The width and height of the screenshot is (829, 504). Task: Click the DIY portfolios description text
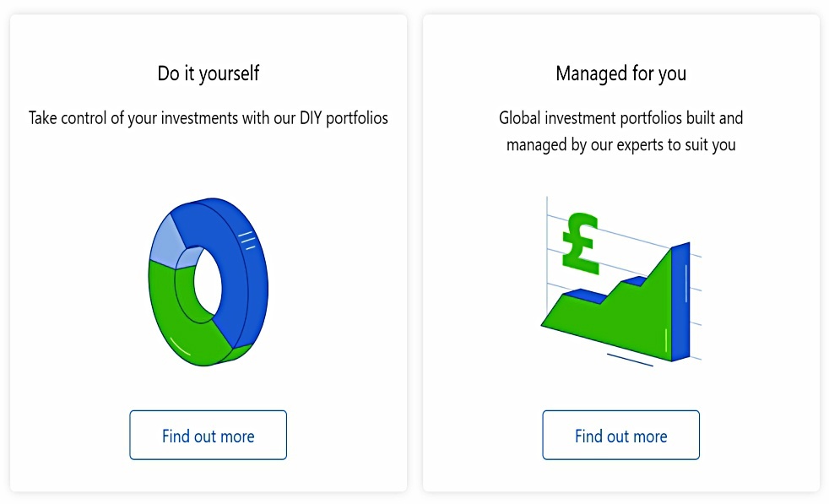[x=209, y=118]
